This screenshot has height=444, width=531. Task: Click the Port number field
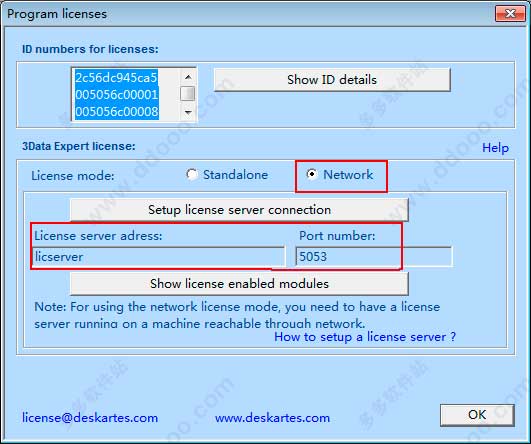click(x=374, y=257)
